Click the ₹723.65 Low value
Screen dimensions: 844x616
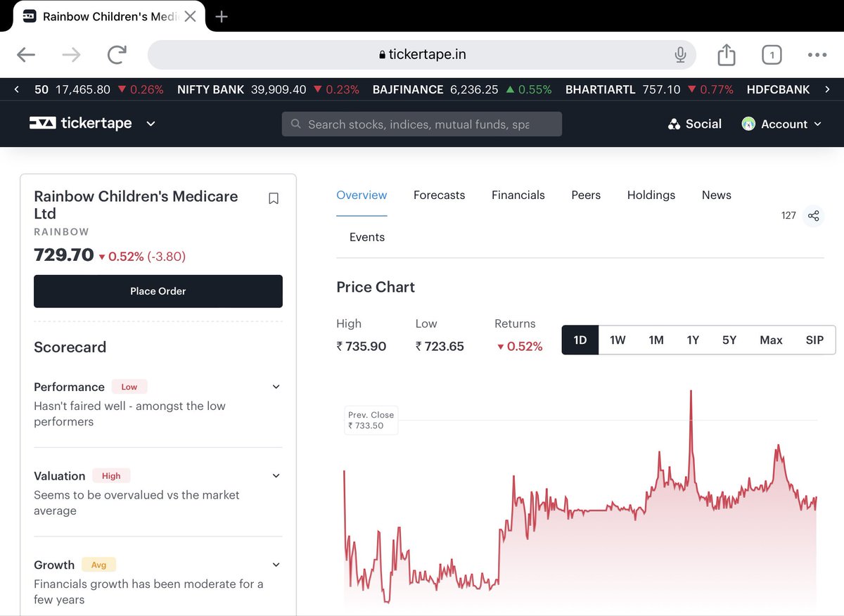[440, 346]
